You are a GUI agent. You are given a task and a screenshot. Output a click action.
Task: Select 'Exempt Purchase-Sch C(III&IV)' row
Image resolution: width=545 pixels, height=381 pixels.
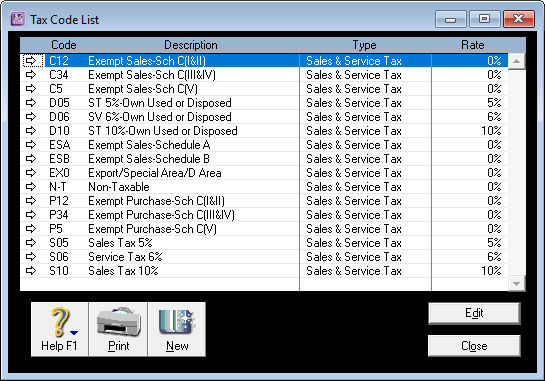(x=264, y=215)
